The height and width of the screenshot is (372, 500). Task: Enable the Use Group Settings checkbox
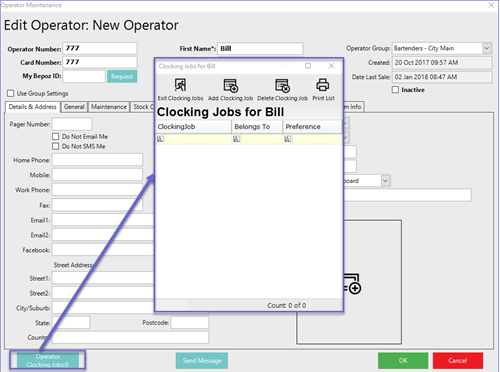pyautogui.click(x=11, y=93)
